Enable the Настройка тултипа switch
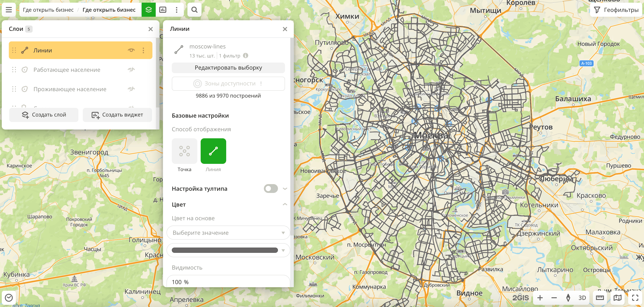644x307 pixels. [x=270, y=189]
